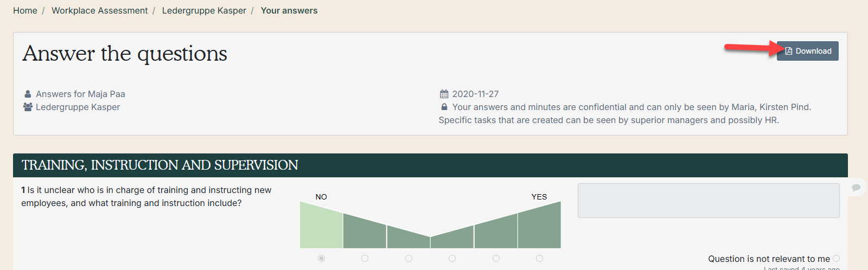Click the Your answers breadcrumb item
This screenshot has width=868, height=270.
coord(289,10)
